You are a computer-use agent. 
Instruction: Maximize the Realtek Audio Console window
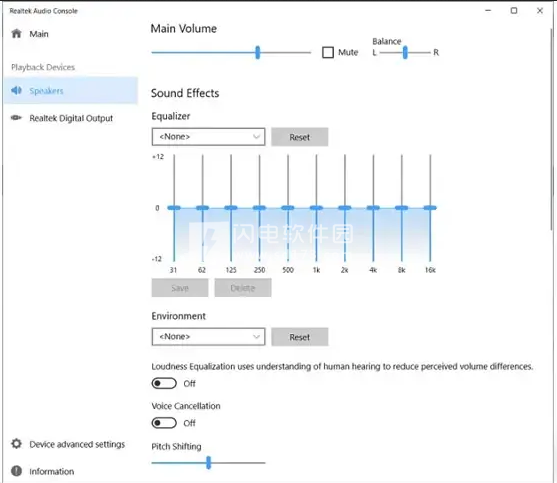(514, 11)
